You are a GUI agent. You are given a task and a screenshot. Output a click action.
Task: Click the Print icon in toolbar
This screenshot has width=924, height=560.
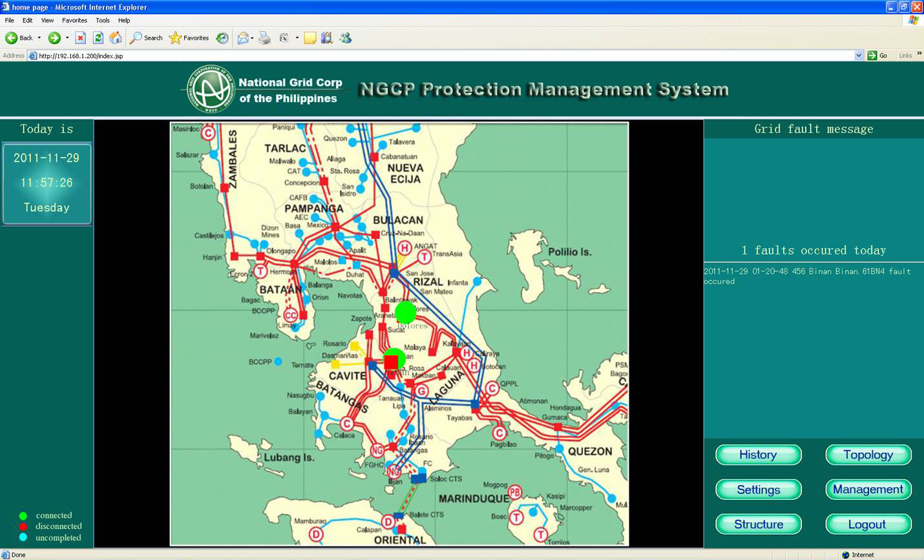click(264, 38)
